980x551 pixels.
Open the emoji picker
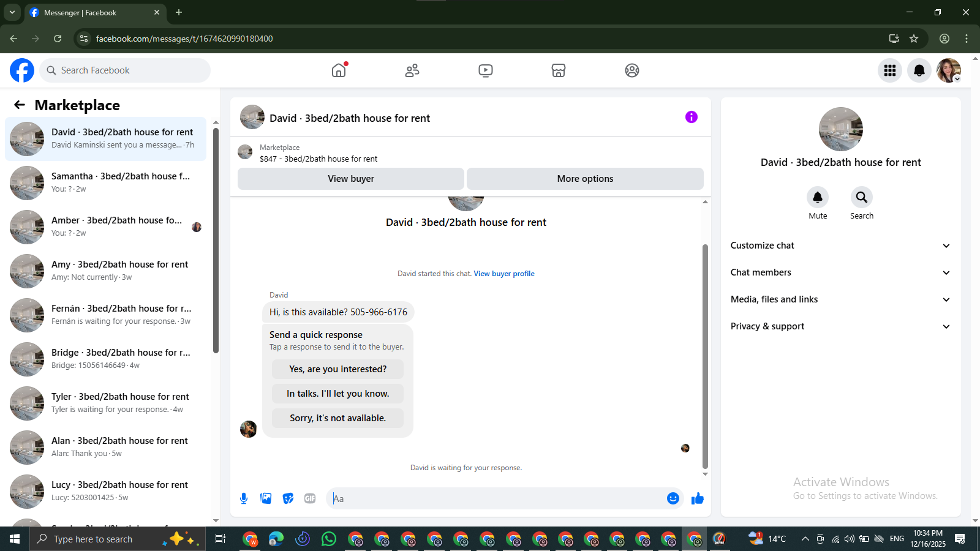pyautogui.click(x=673, y=498)
